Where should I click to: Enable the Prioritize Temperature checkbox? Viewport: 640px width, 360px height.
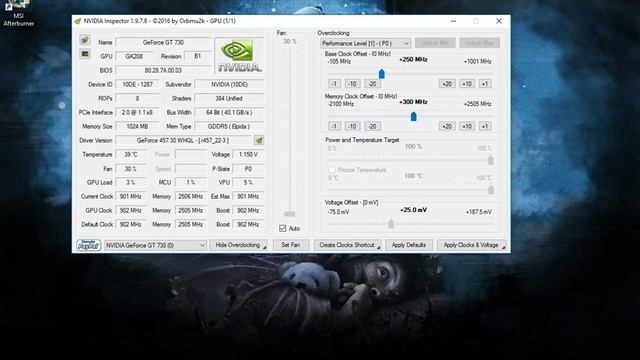[x=331, y=169]
